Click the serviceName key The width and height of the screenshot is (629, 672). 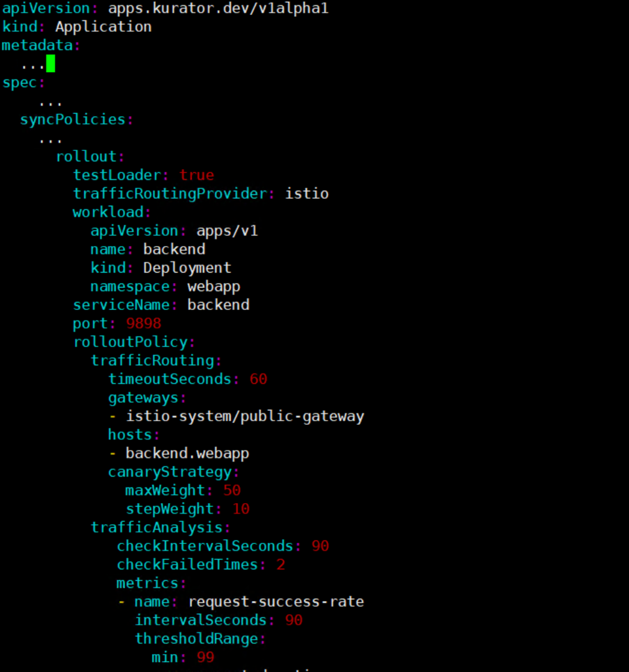pos(121,305)
